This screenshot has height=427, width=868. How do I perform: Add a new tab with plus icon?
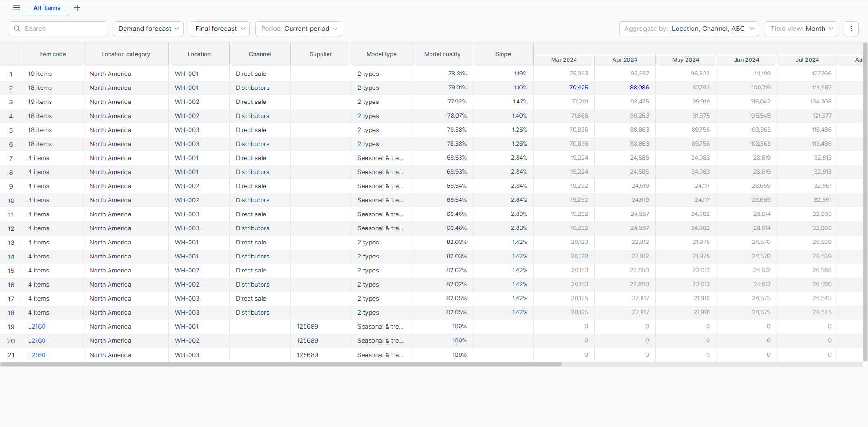click(77, 8)
